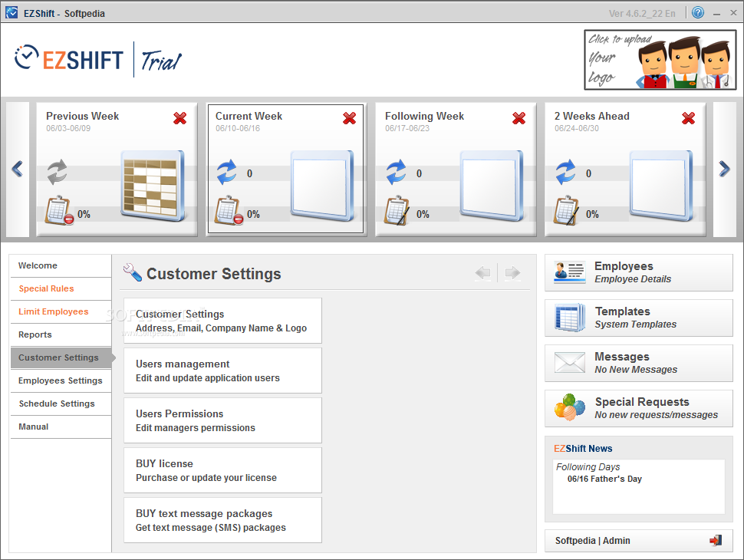The width and height of the screenshot is (744, 560).
Task: Open the Employees details panel
Action: click(639, 272)
